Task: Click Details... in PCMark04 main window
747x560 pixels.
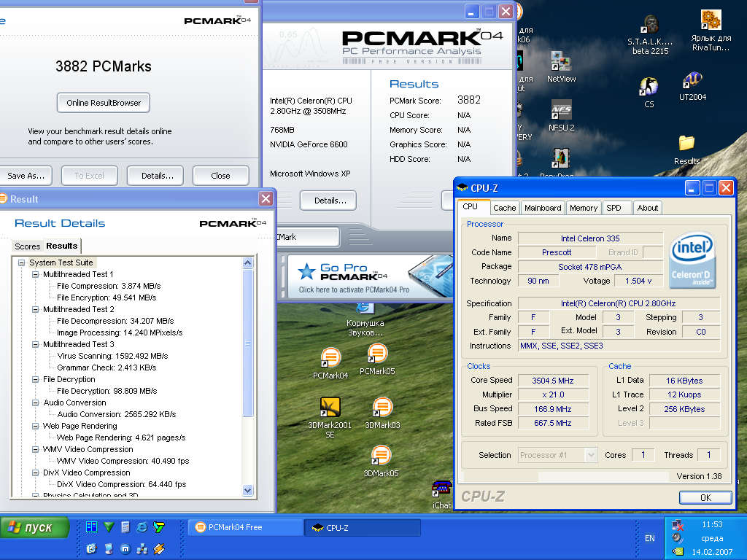Action: (x=328, y=200)
